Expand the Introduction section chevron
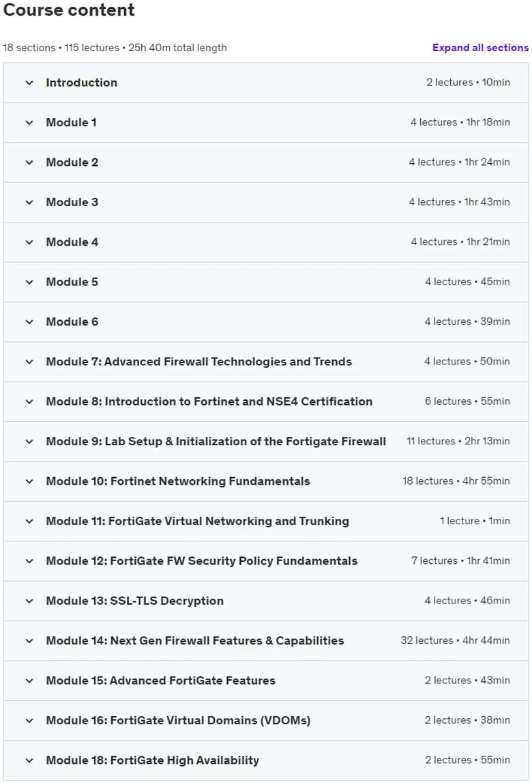 pos(29,83)
